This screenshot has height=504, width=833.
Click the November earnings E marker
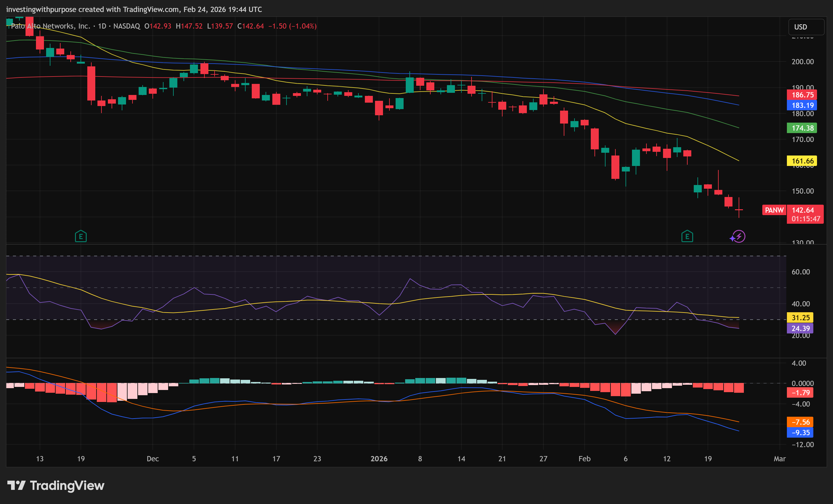pos(81,236)
